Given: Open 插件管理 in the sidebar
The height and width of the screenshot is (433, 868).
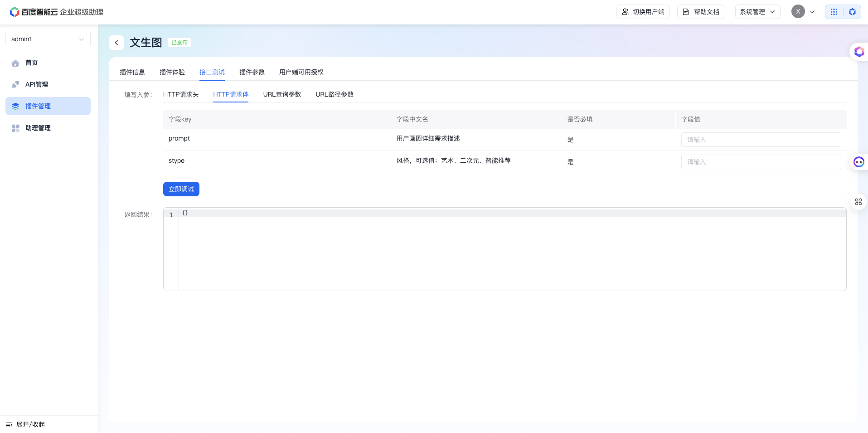Looking at the screenshot, I should click(48, 106).
